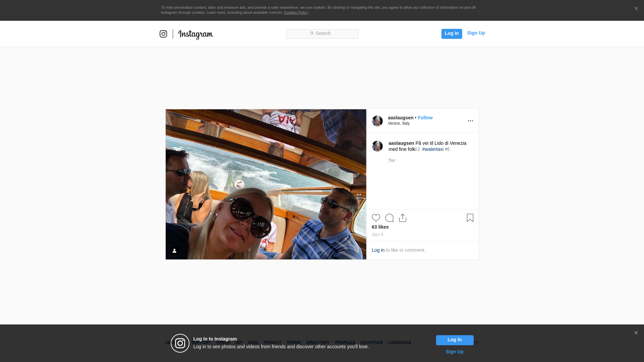Click the Instagram camera glyph logo
Viewport: 644px width, 362px height.
163,34
